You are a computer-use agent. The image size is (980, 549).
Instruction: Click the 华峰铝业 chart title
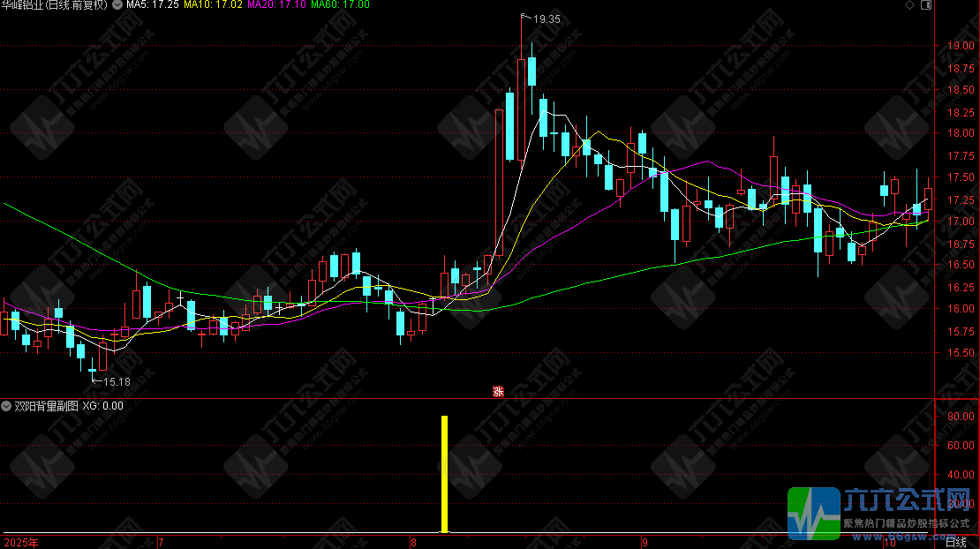click(x=55, y=5)
